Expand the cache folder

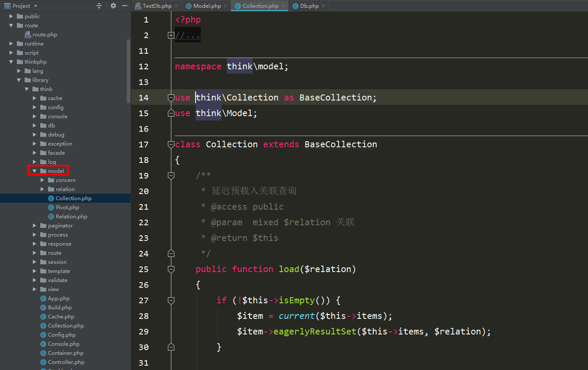pos(35,98)
